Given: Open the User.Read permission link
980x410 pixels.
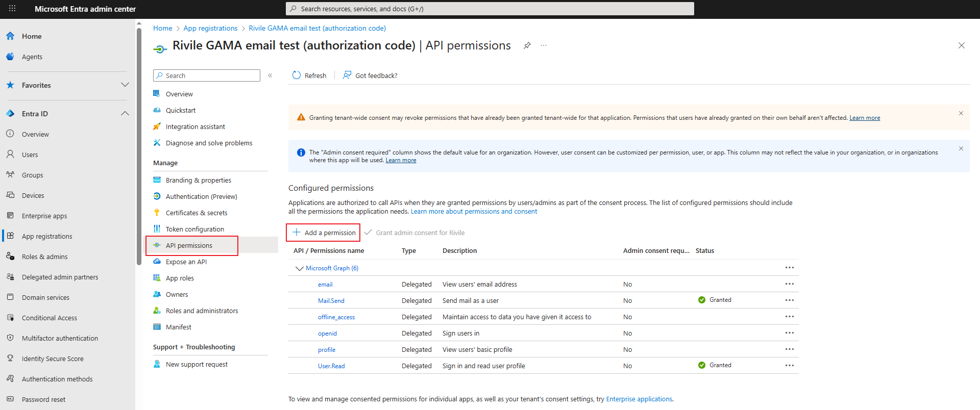Looking at the screenshot, I should click(x=331, y=366).
